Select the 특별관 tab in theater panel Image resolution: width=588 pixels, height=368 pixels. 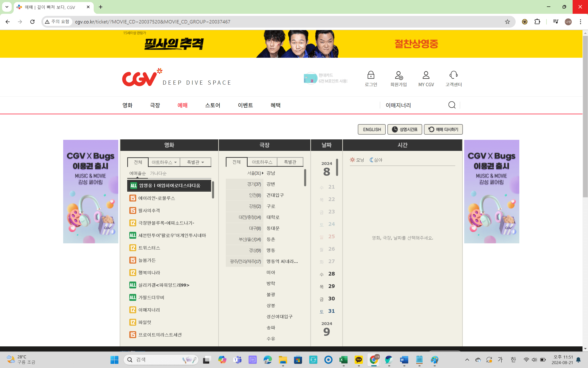pyautogui.click(x=290, y=162)
